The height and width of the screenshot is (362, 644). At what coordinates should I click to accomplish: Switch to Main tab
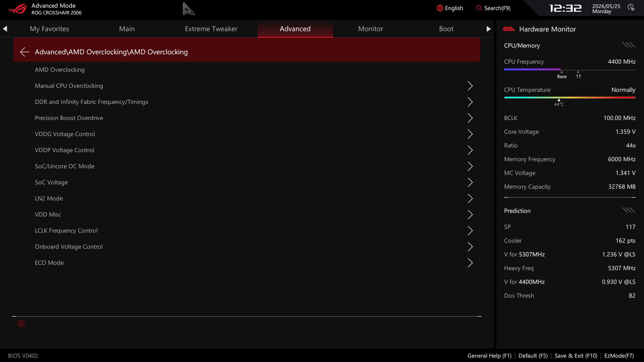click(x=127, y=29)
